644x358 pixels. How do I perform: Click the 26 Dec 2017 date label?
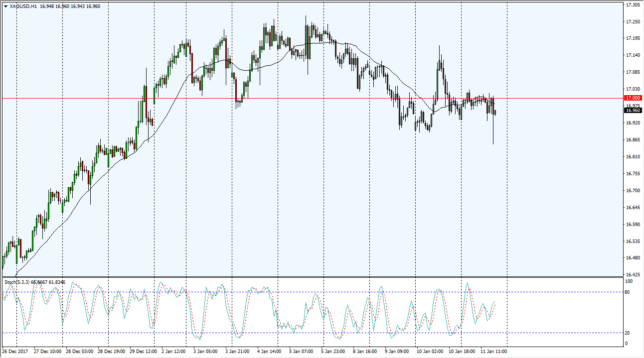[x=15, y=352]
